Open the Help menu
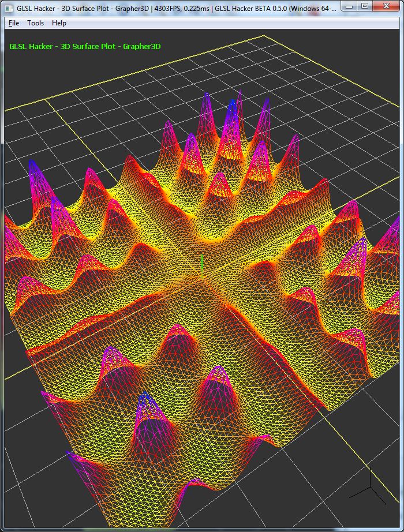This screenshot has height=532, width=404. 59,23
